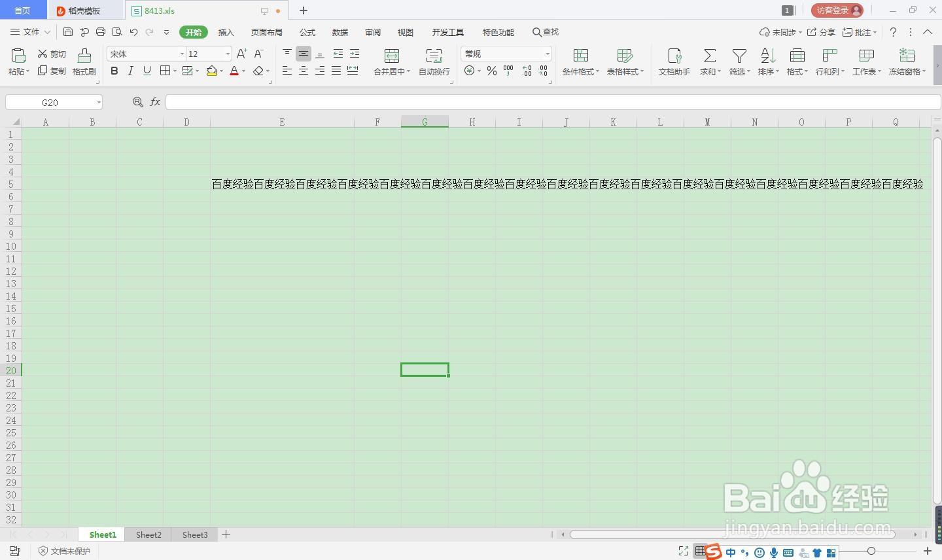Open Table Style menu
942x560 pixels.
click(625, 62)
